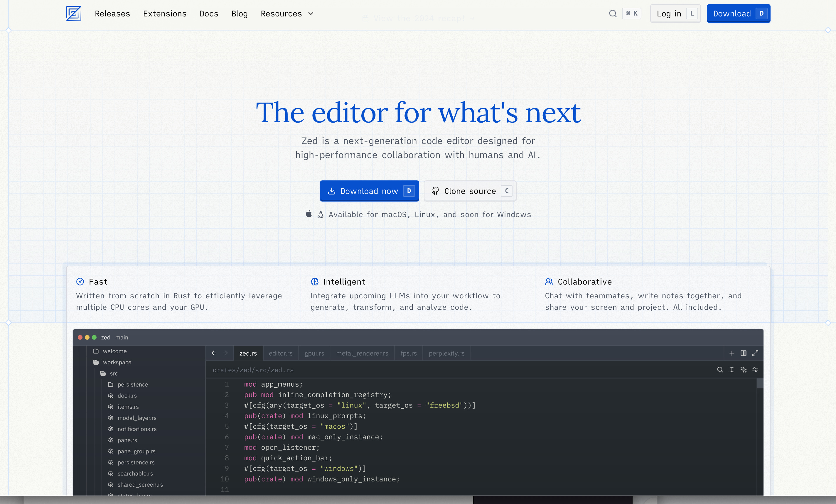Click the Linux penguin icon
The width and height of the screenshot is (836, 504).
point(321,214)
